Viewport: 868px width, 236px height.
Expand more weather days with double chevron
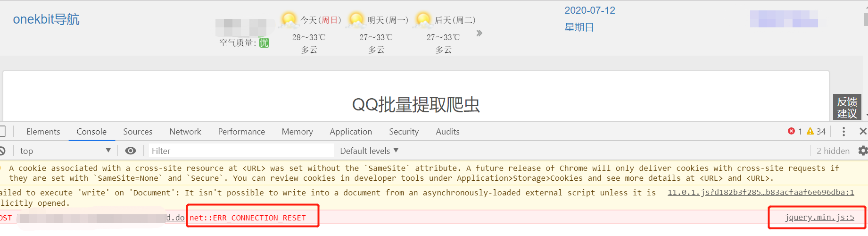479,33
